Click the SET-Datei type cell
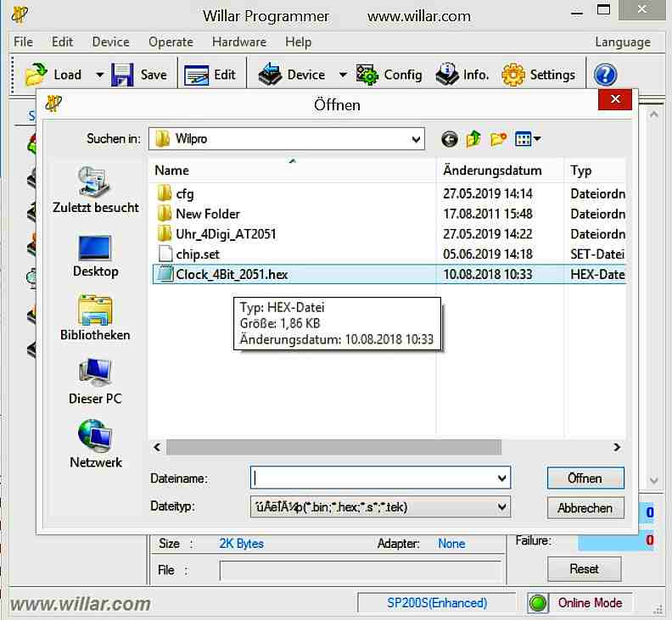The height and width of the screenshot is (620, 672). point(597,254)
